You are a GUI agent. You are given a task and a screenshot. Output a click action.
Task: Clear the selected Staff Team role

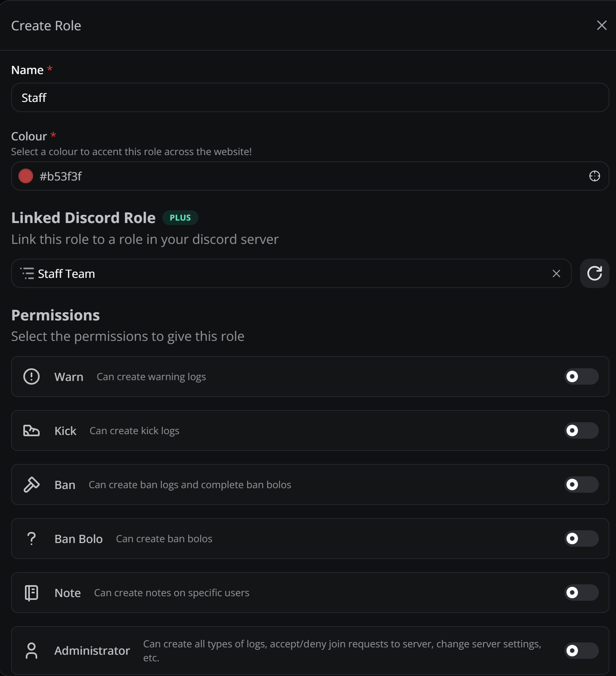[556, 273]
